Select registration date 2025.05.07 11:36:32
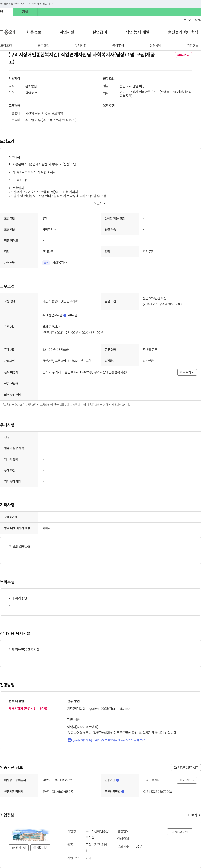 point(57,780)
